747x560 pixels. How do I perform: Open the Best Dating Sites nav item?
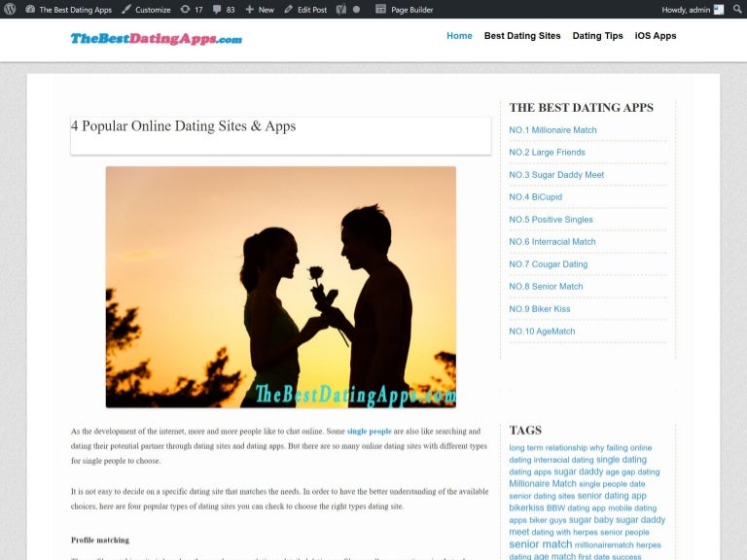point(522,36)
